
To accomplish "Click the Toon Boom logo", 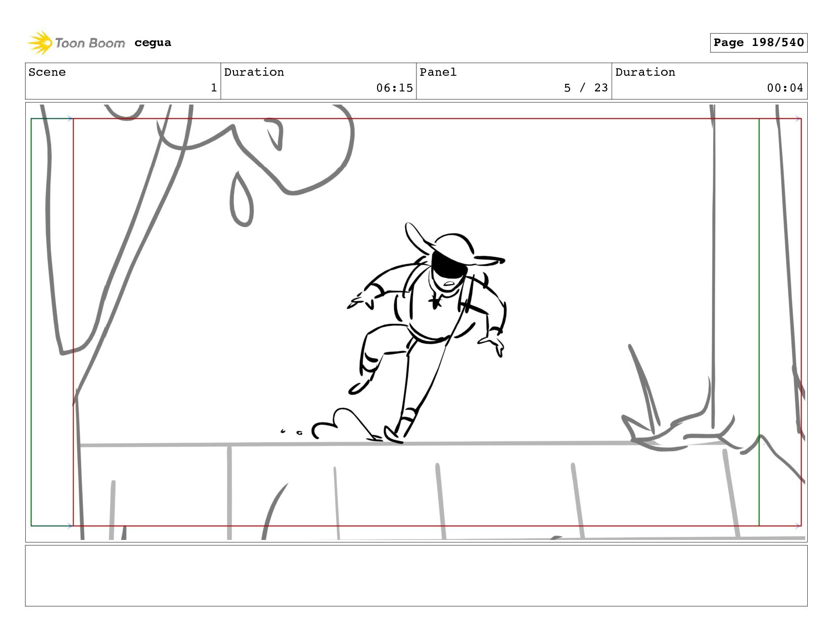I will [76, 43].
